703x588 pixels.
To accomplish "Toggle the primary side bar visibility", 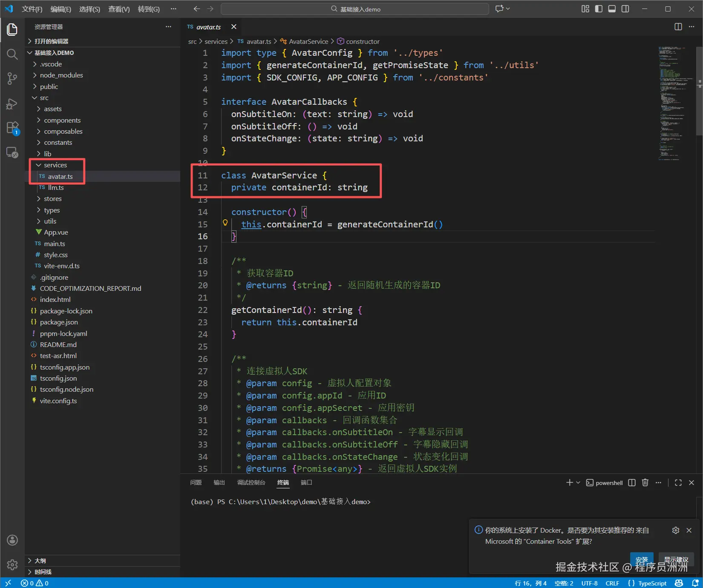I will (x=599, y=9).
